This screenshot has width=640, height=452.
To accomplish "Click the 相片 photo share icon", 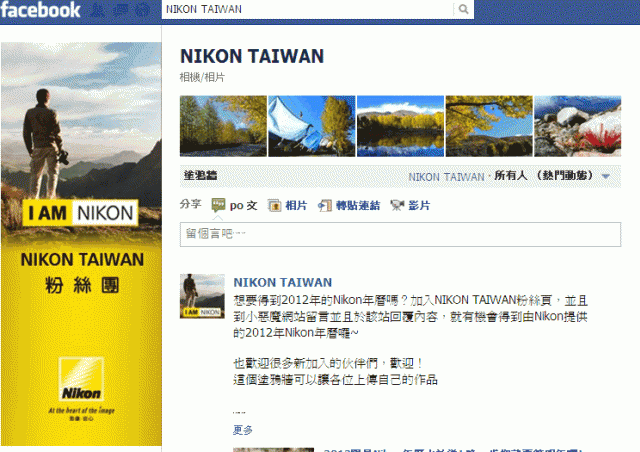I will pyautogui.click(x=274, y=205).
